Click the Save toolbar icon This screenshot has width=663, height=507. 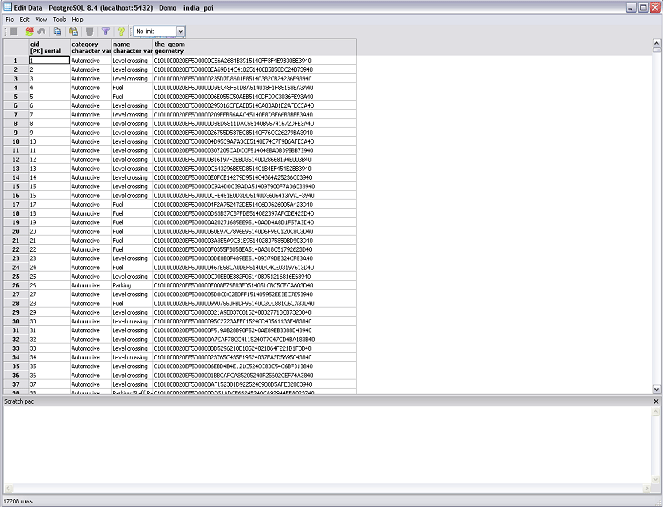[x=14, y=31]
